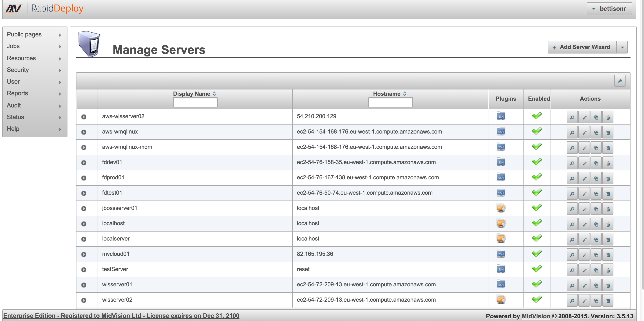Open the Status menu item
644x321 pixels.
pos(34,117)
